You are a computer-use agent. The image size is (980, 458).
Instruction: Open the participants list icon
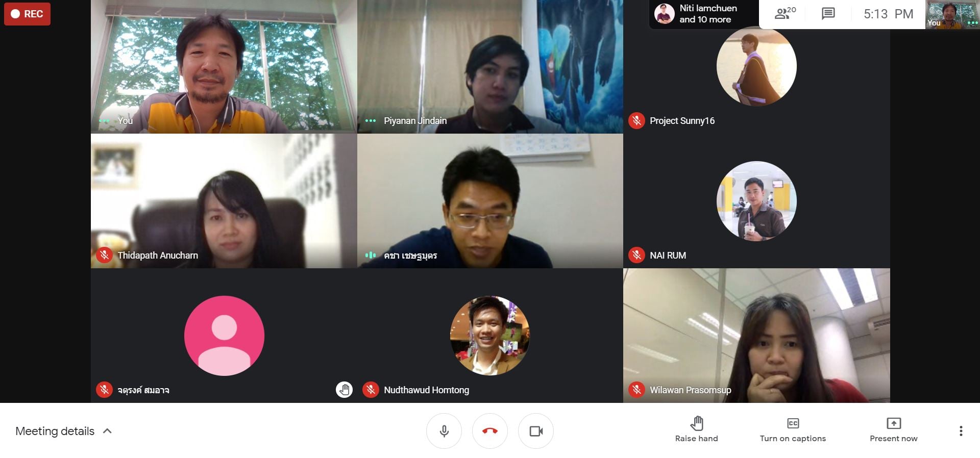pyautogui.click(x=785, y=14)
